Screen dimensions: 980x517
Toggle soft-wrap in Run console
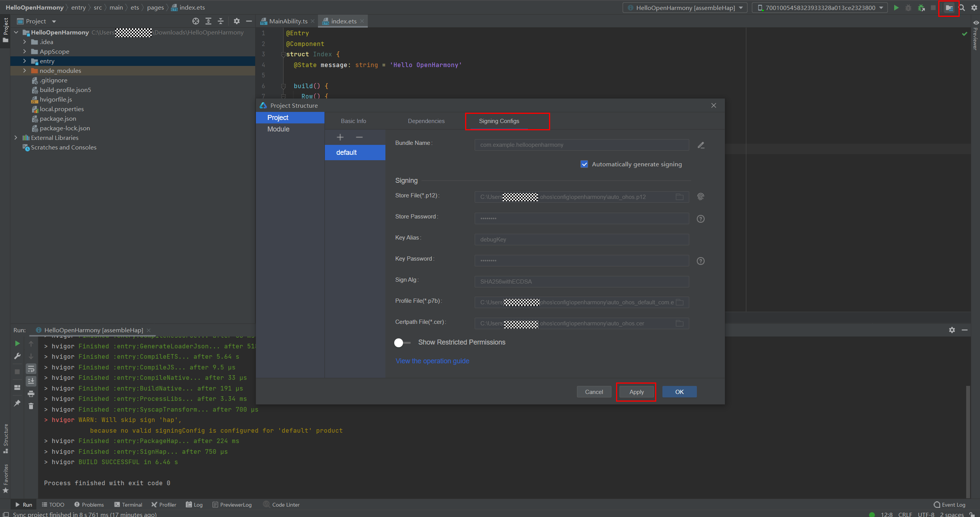[31, 369]
